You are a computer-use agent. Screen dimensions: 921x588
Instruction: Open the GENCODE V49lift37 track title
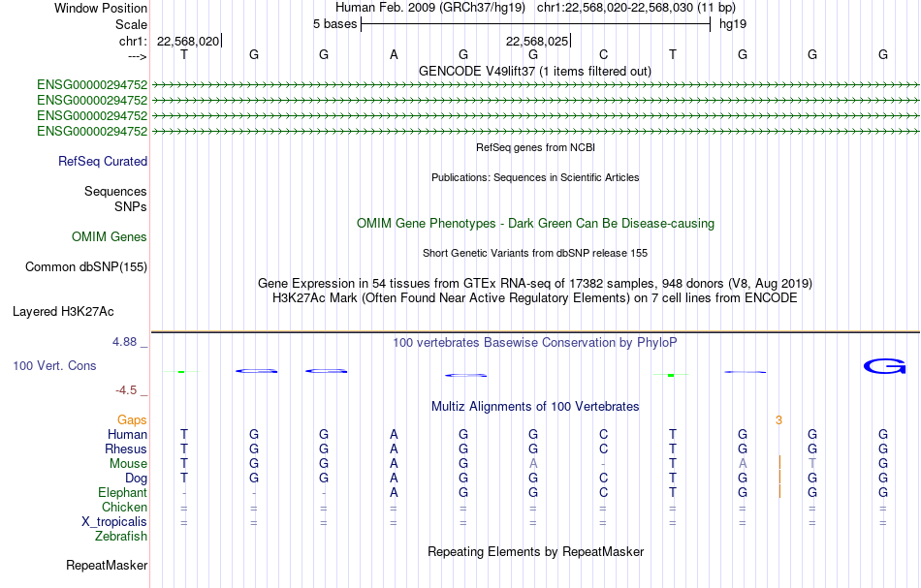(x=534, y=72)
